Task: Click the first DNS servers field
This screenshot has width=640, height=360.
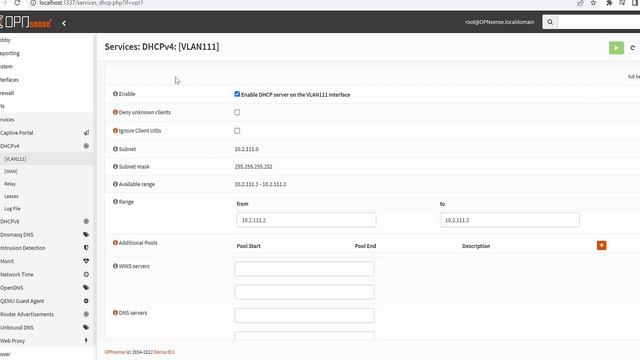Action: pyautogui.click(x=304, y=316)
